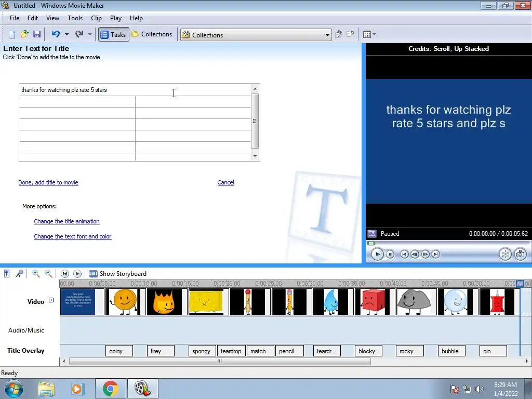
Task: Split the clip at the current frame
Action: click(x=505, y=254)
